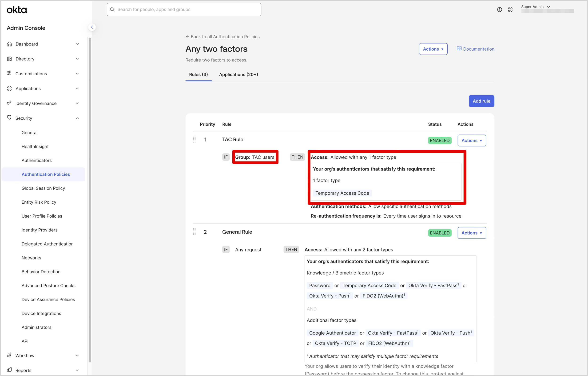Click the Reports chart icon

point(9,370)
